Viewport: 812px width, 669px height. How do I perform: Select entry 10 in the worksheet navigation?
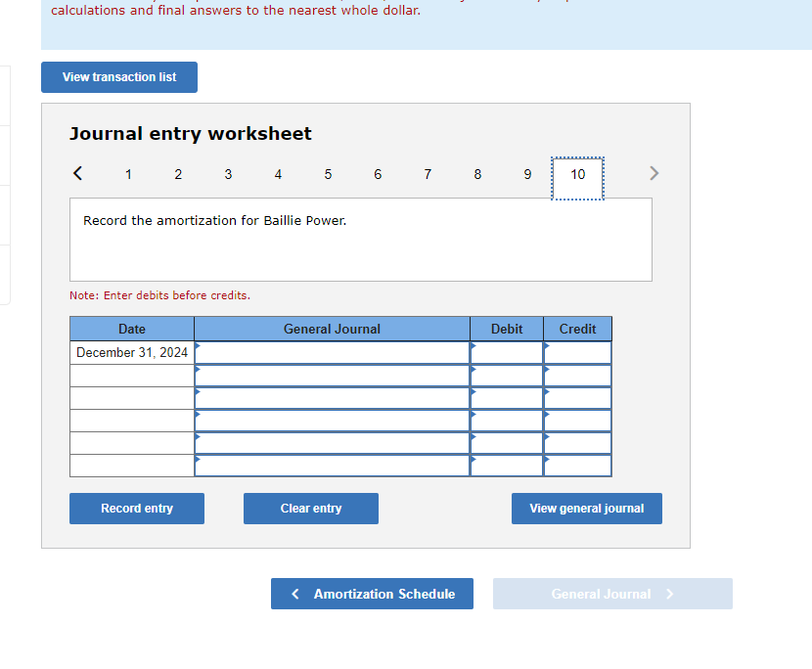point(577,174)
